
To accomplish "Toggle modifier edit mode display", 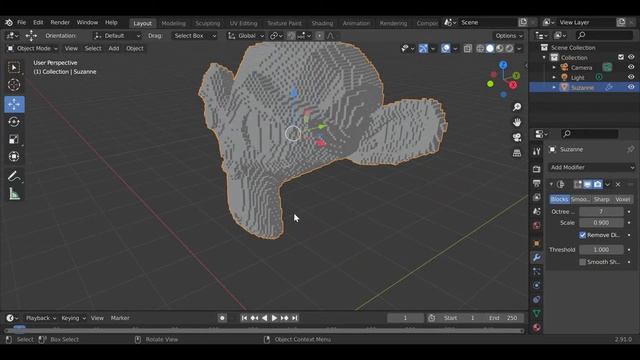I will pyautogui.click(x=578, y=184).
